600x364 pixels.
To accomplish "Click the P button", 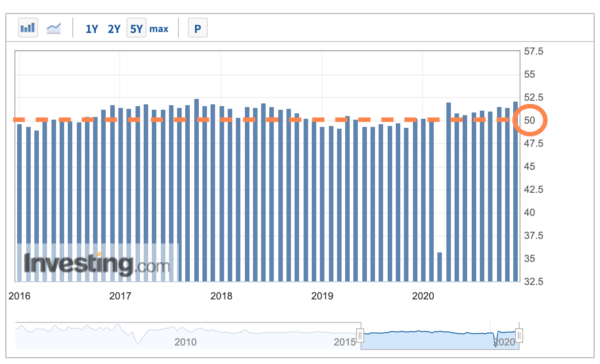I will click(198, 28).
